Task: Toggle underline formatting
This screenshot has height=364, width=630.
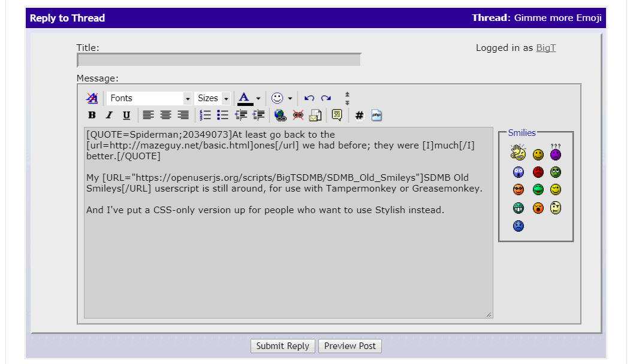Action: coord(126,115)
